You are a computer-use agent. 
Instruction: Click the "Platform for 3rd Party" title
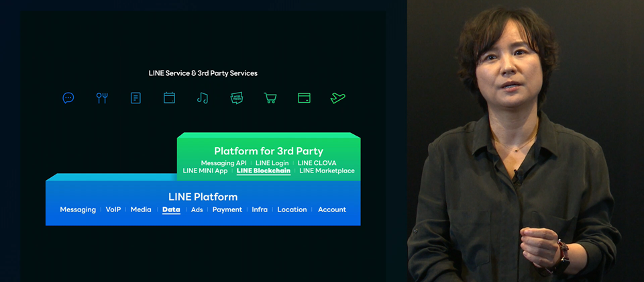(268, 151)
